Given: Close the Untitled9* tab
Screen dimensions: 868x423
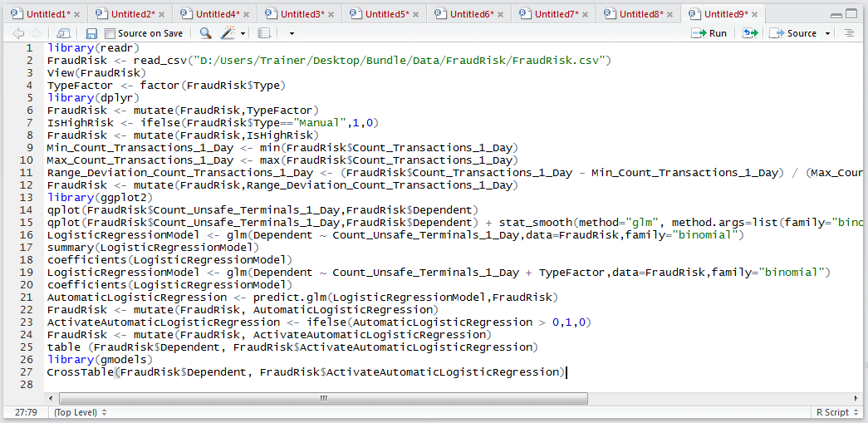Looking at the screenshot, I should 754,14.
